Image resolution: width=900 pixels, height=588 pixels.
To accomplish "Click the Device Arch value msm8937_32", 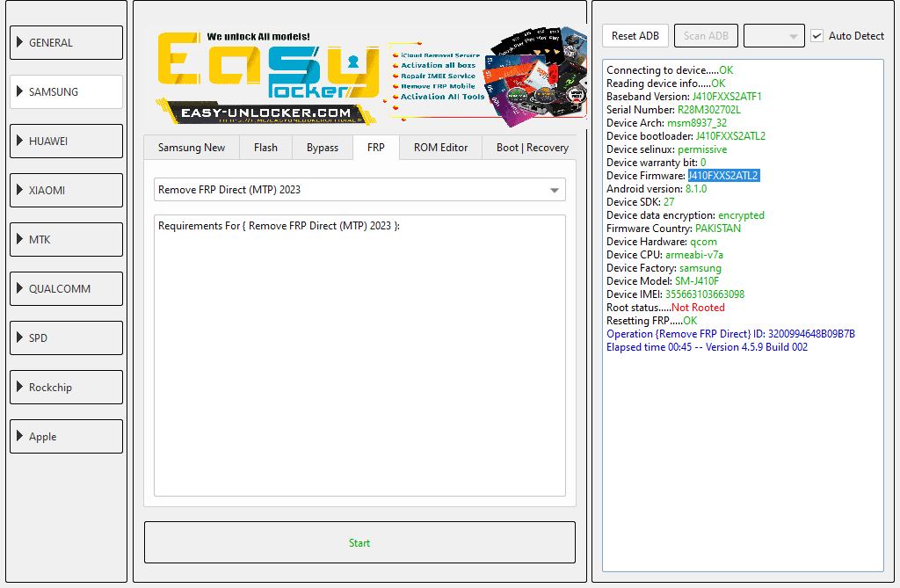I will point(697,123).
